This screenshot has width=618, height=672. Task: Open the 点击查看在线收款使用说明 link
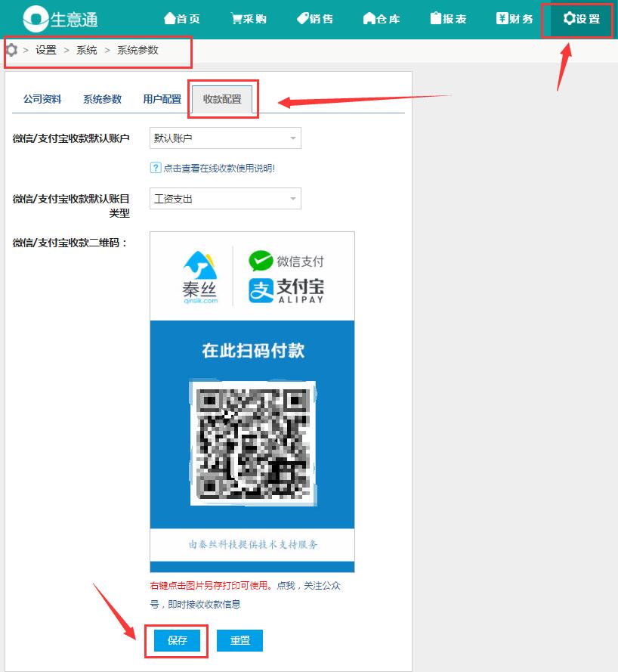point(218,168)
